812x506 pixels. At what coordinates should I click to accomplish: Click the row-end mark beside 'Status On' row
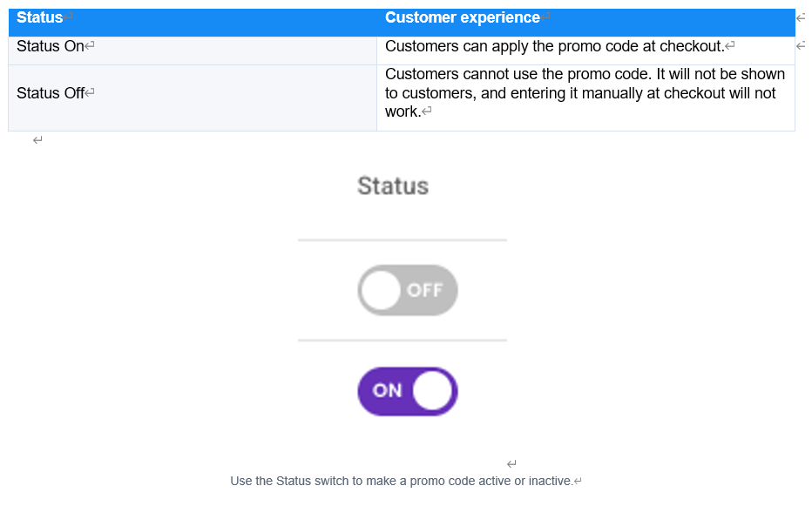[801, 46]
